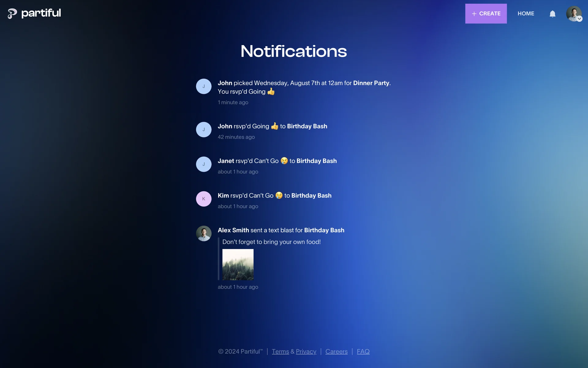Open the notifications bell icon

coord(552,14)
